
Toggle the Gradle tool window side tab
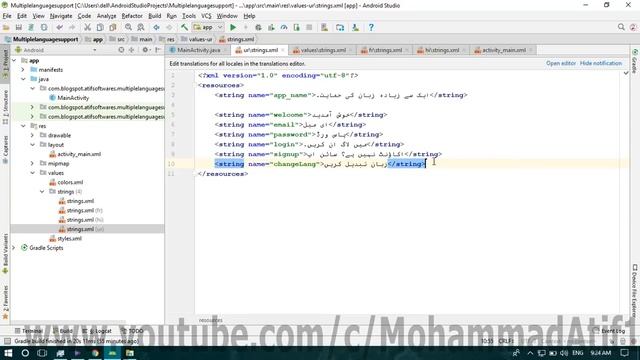tap(635, 61)
